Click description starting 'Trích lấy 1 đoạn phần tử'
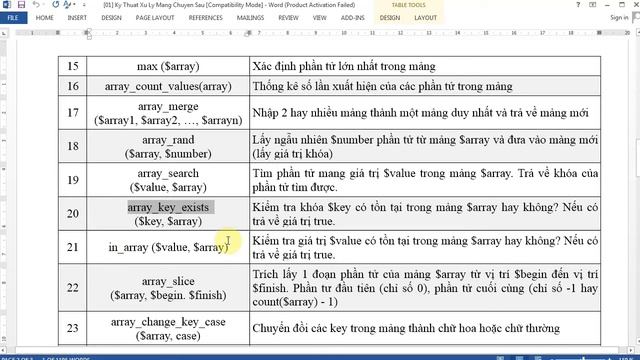 coord(425,288)
